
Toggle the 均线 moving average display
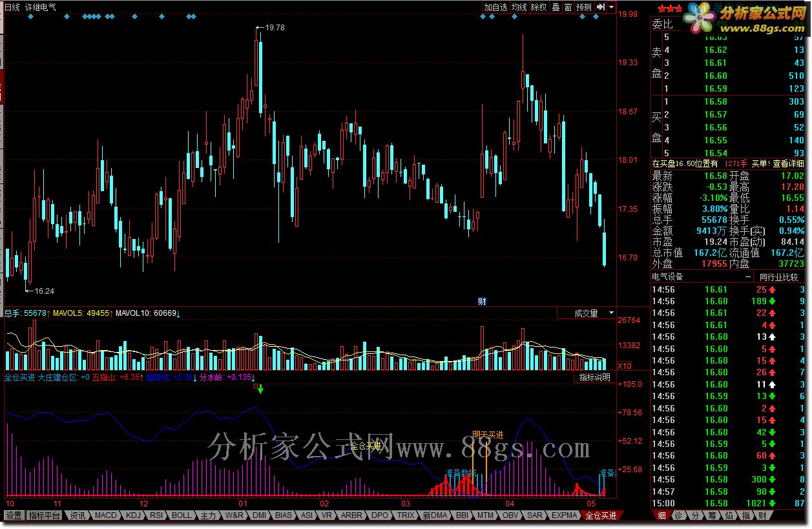(x=519, y=7)
